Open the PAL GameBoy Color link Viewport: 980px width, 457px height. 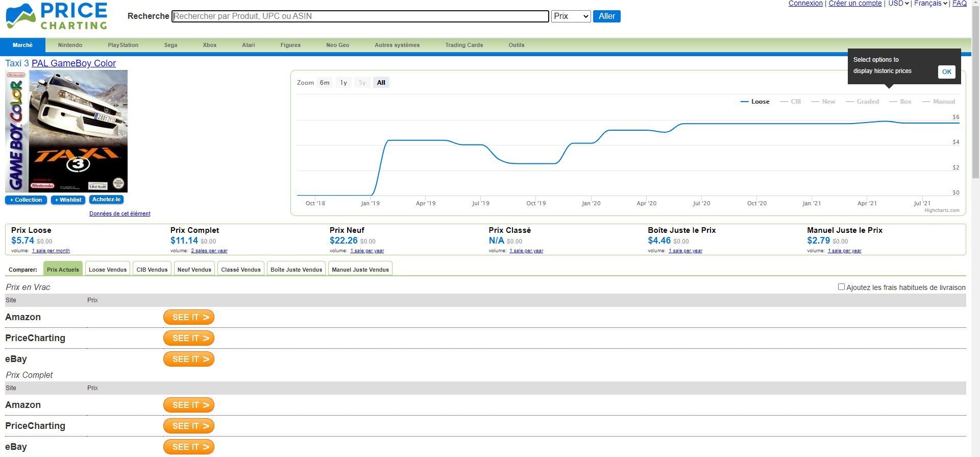click(73, 63)
